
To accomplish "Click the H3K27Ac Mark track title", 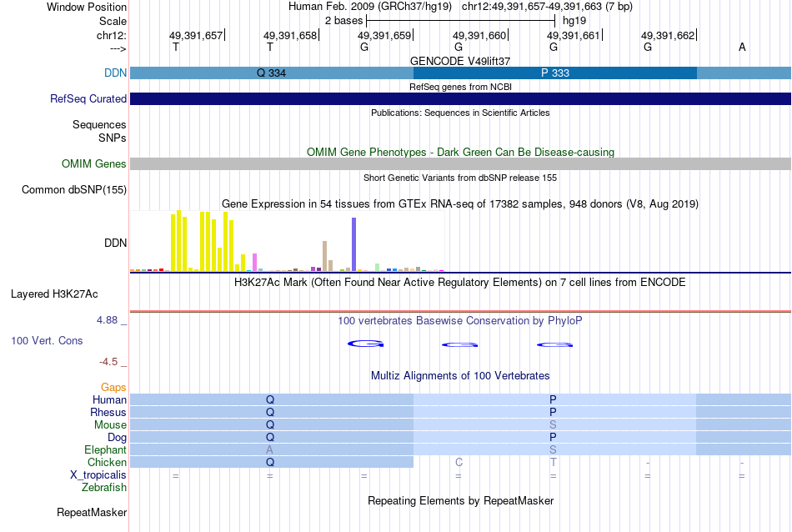I will click(x=460, y=282).
